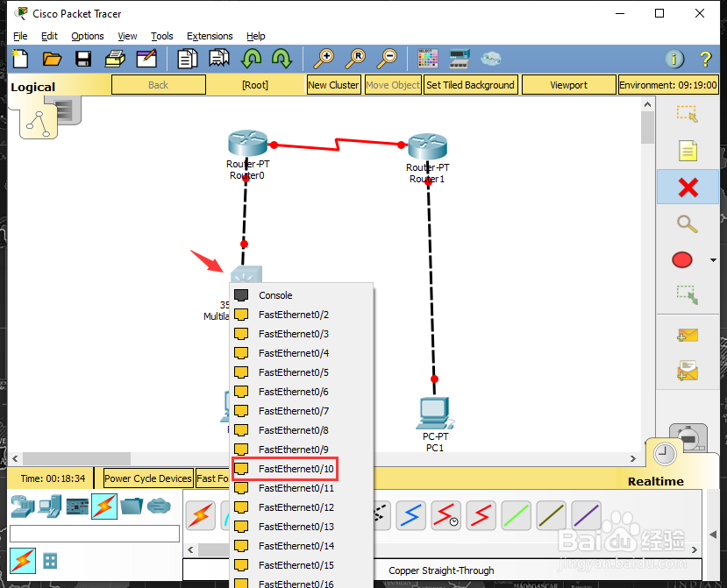
Task: Click Power Cycle Devices button
Action: point(148,478)
